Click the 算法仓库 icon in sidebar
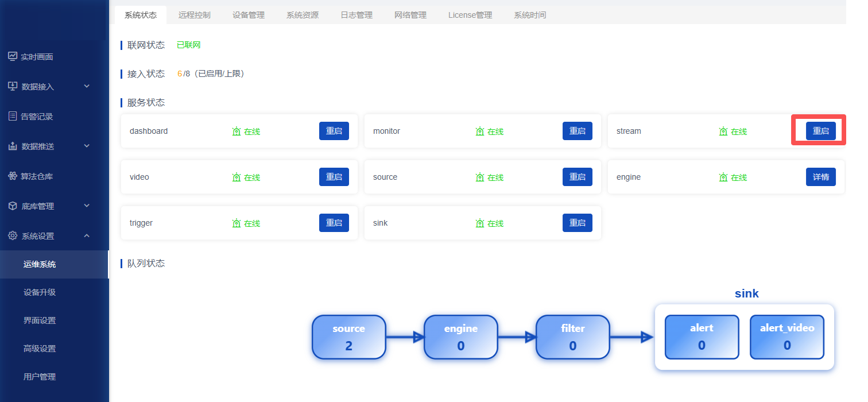 pos(13,176)
